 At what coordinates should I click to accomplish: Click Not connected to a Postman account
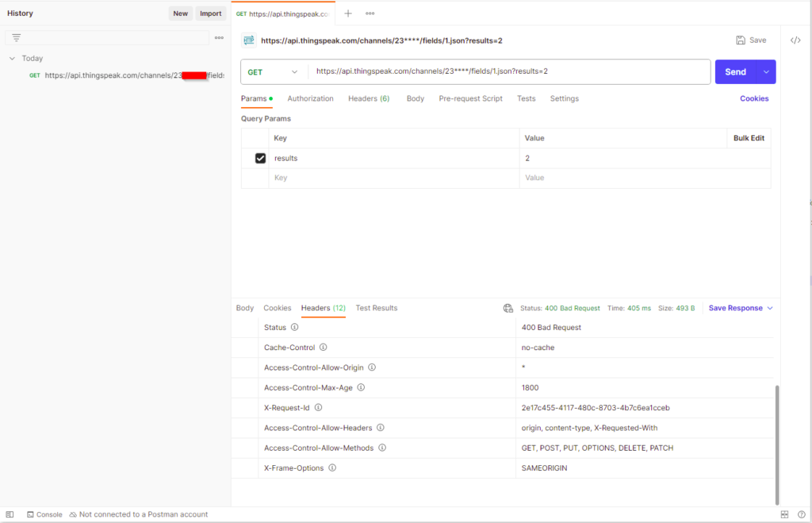[x=138, y=514]
